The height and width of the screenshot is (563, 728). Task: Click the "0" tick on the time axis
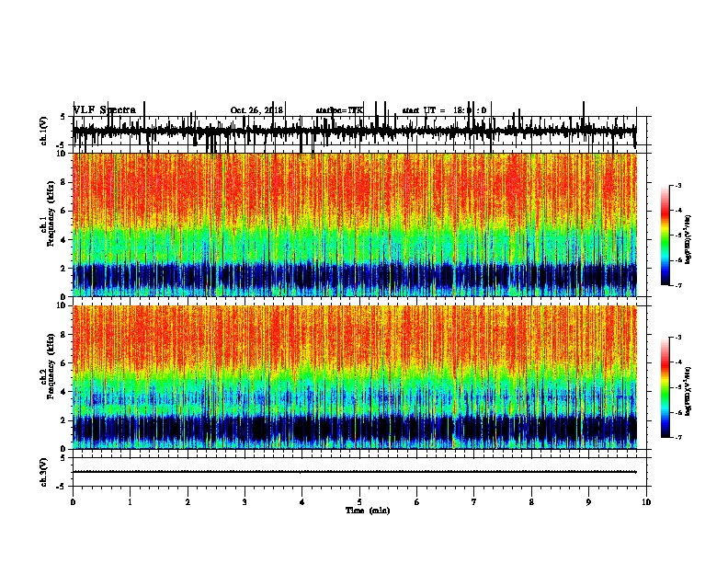73,502
